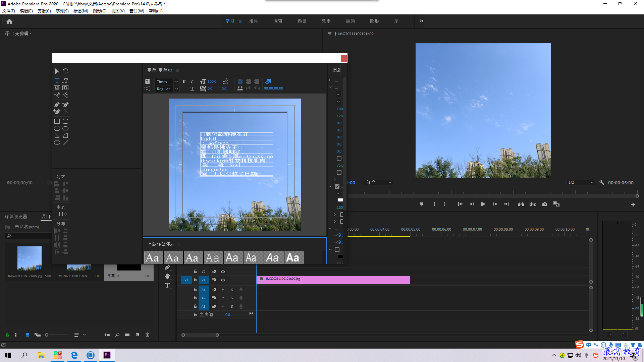Open the Times font family dropdown

point(166,82)
